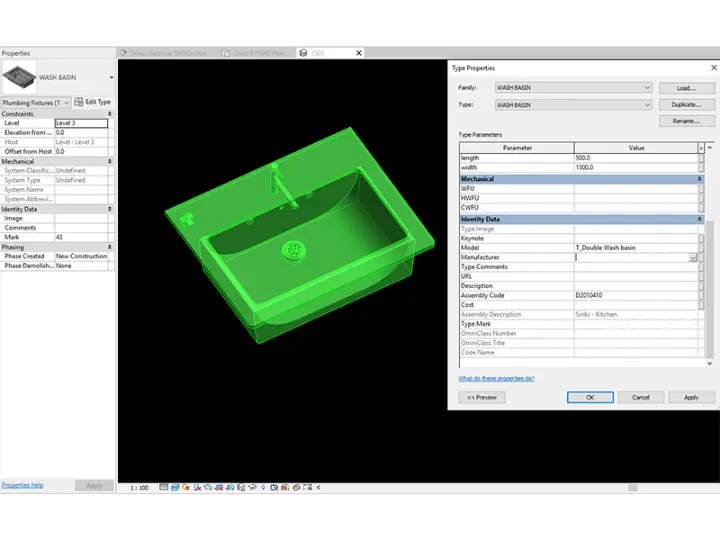Collapse the view control bar arrow
Screen dimensions: 720x540
pos(318,487)
